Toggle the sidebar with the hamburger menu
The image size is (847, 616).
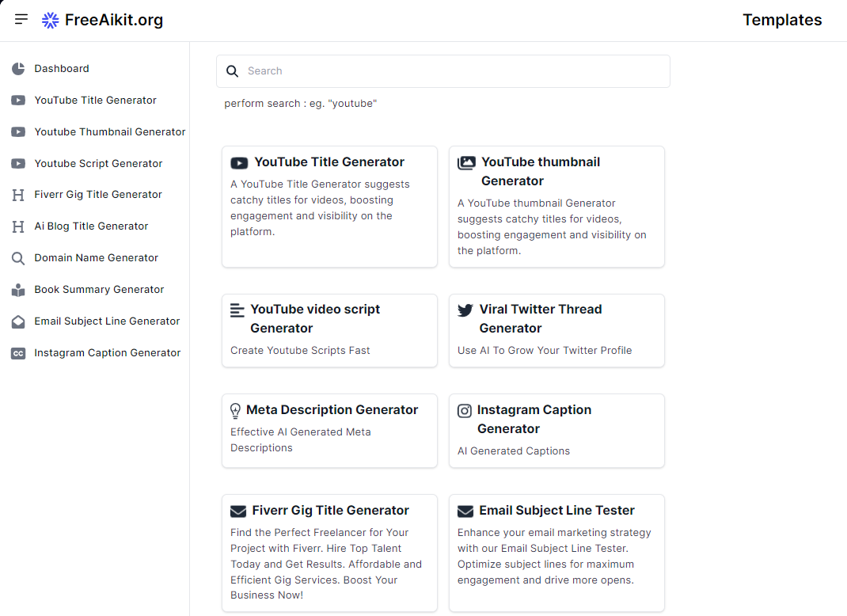coord(21,19)
